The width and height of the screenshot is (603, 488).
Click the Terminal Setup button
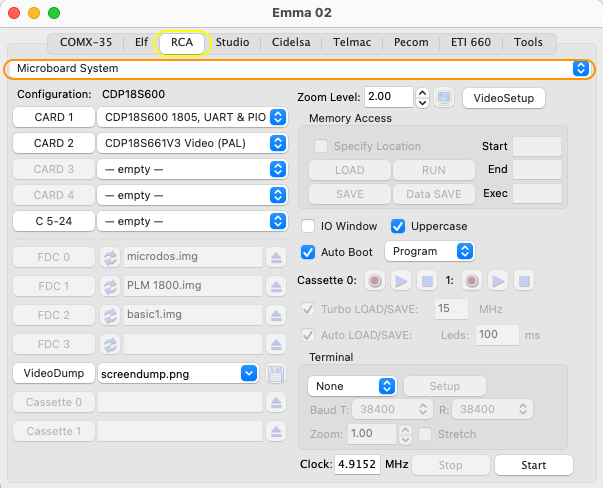click(x=445, y=386)
